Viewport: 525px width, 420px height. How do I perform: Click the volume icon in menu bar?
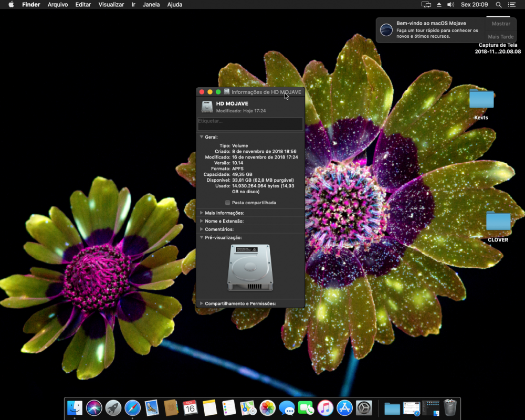pyautogui.click(x=450, y=4)
